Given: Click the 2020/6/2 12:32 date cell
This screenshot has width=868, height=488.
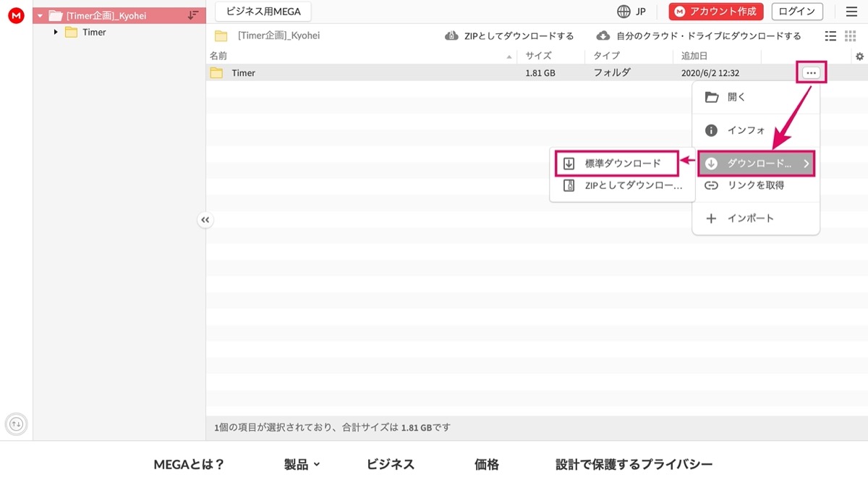Looking at the screenshot, I should tap(710, 73).
